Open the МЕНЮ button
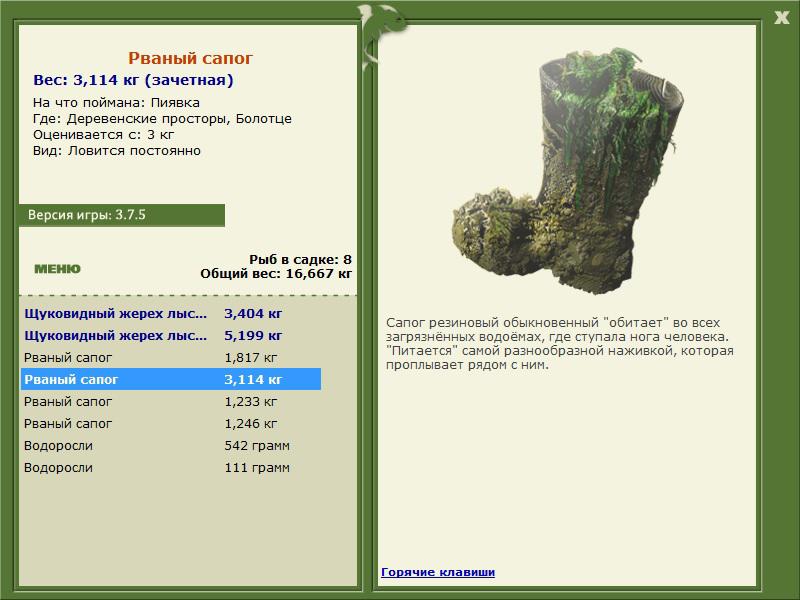Screen dimensions: 800x600 click(57, 269)
